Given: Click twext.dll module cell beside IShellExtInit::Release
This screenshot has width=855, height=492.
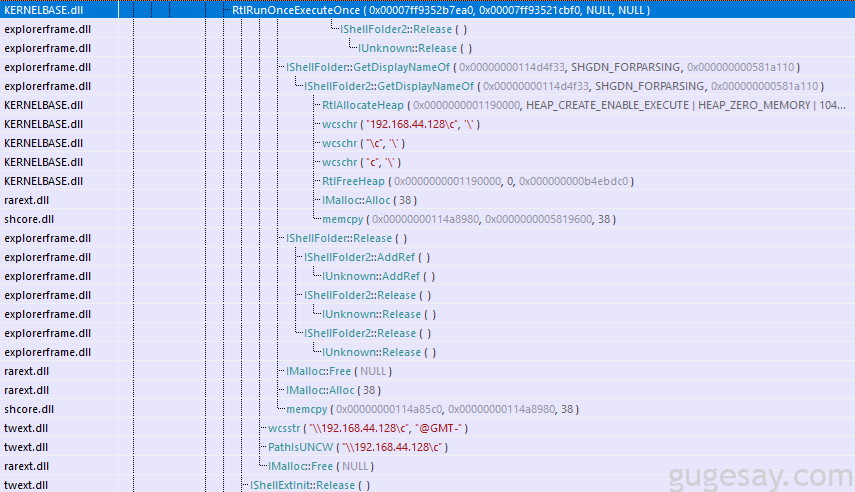Looking at the screenshot, I should pos(26,485).
